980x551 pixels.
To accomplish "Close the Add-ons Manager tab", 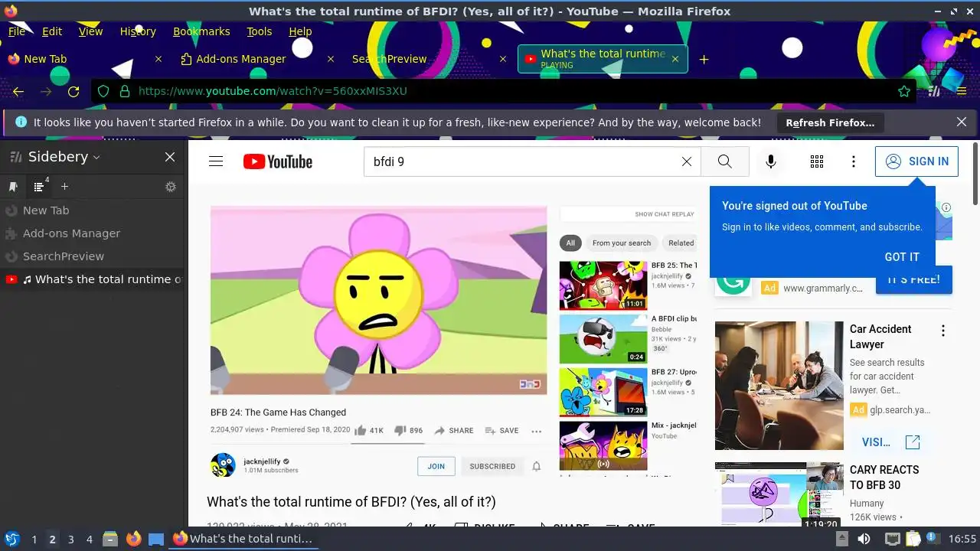I will pos(331,59).
